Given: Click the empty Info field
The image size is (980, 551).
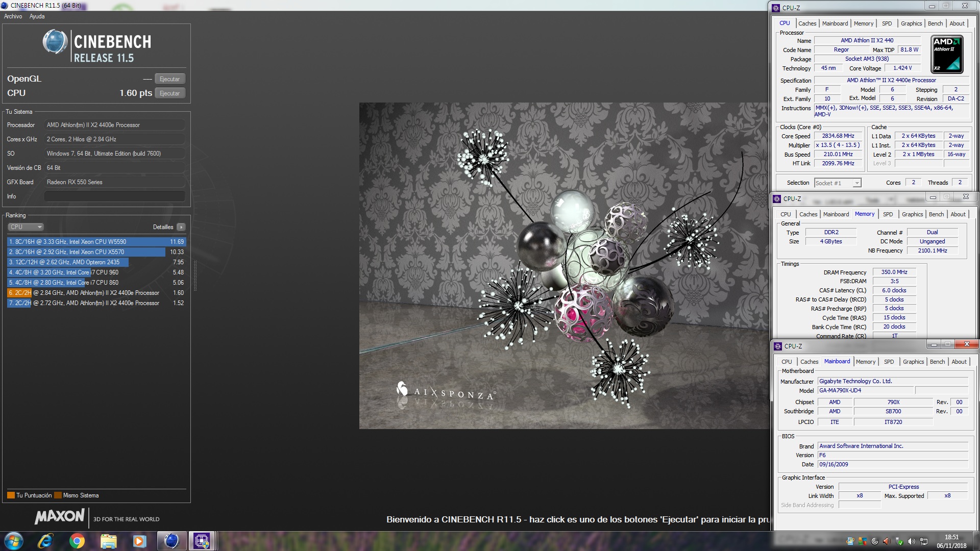Looking at the screenshot, I should (115, 196).
